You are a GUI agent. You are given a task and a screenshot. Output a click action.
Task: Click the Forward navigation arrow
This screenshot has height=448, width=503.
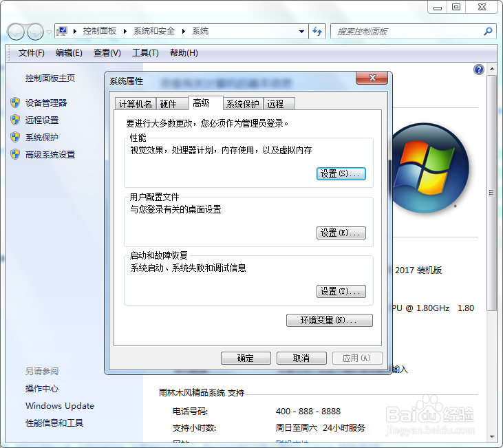click(35, 32)
